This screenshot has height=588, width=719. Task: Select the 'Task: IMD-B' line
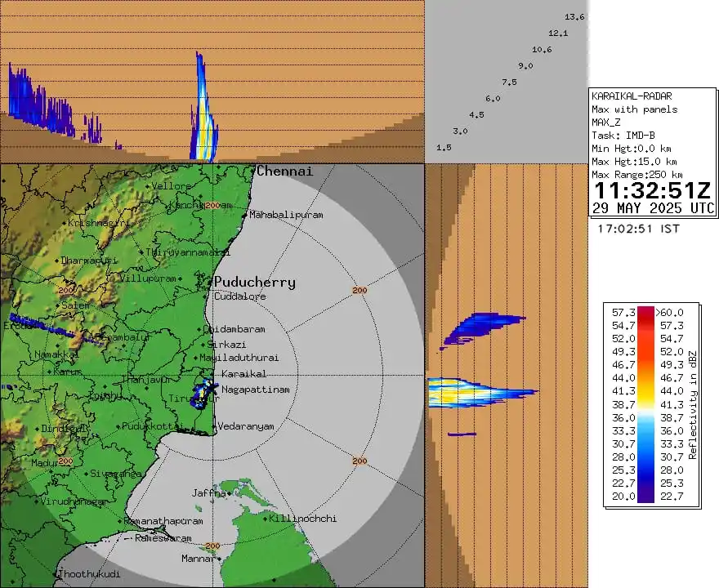click(x=623, y=136)
